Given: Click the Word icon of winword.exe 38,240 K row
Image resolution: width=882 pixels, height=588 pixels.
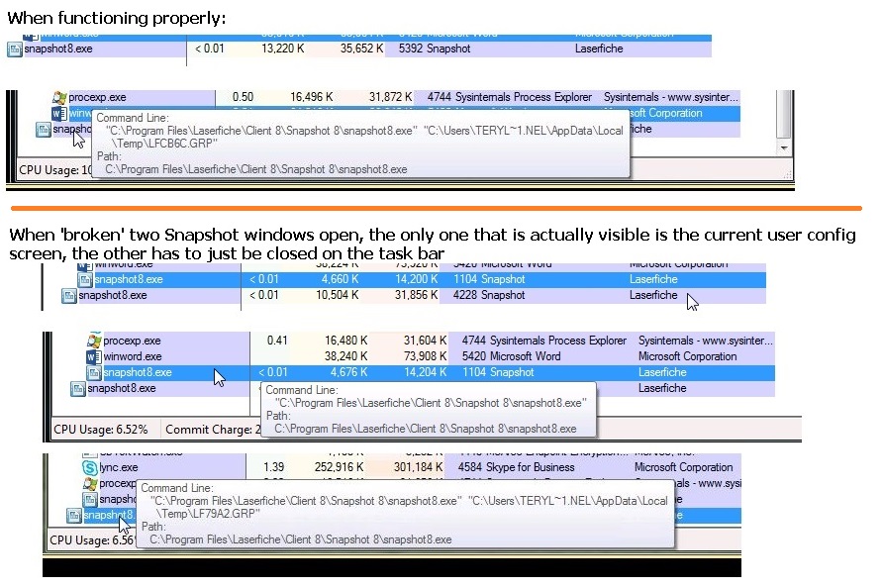Looking at the screenshot, I should coord(93,356).
